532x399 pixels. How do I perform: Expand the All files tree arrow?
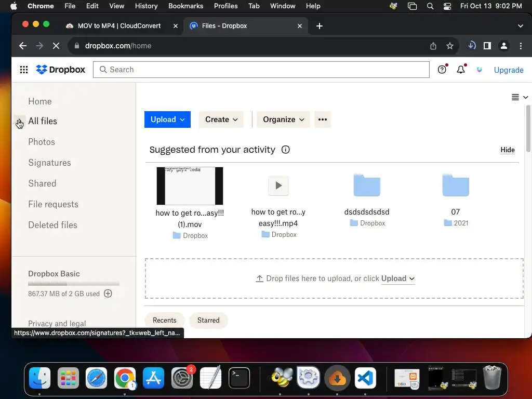click(x=19, y=122)
